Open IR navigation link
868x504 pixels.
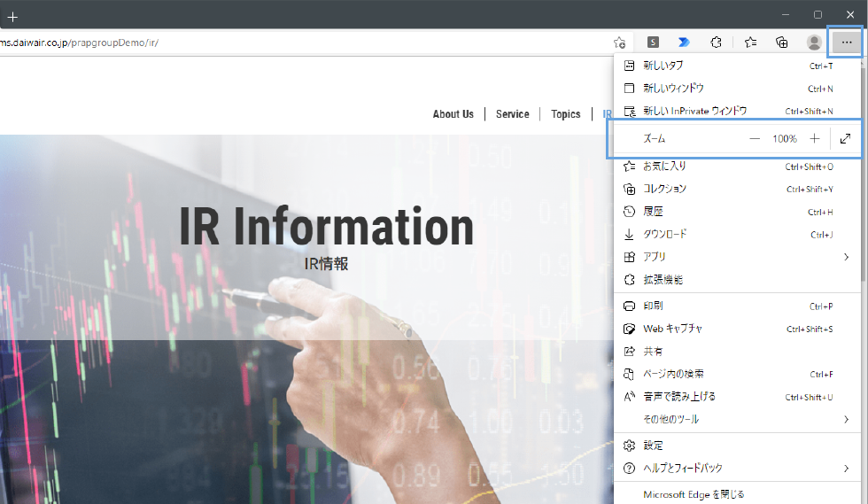608,114
